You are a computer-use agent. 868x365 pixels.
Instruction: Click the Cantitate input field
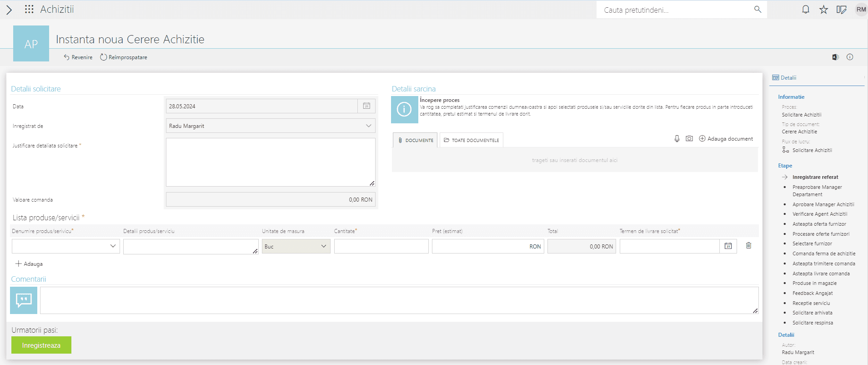[381, 246]
